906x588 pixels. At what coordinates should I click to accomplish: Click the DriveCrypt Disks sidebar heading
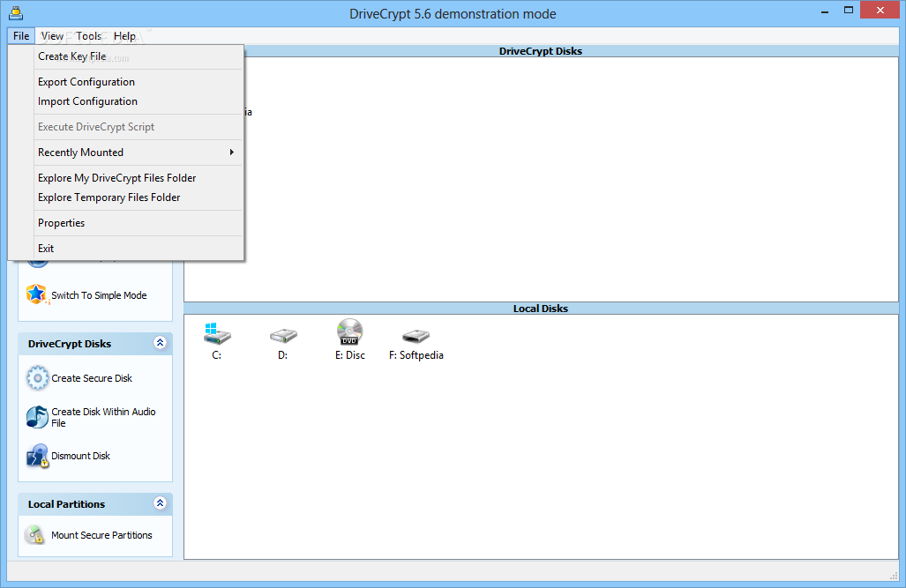[70, 344]
